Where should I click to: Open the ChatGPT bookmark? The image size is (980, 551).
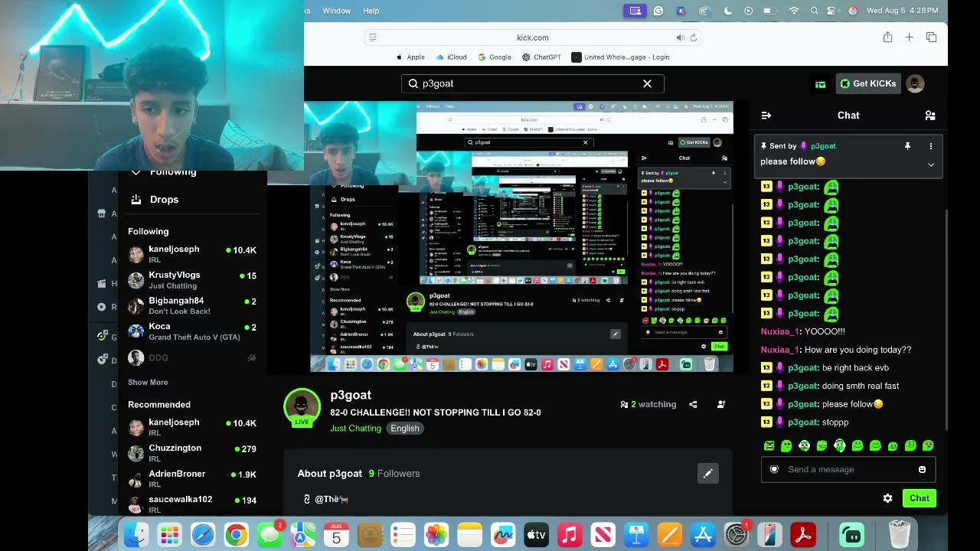point(541,57)
